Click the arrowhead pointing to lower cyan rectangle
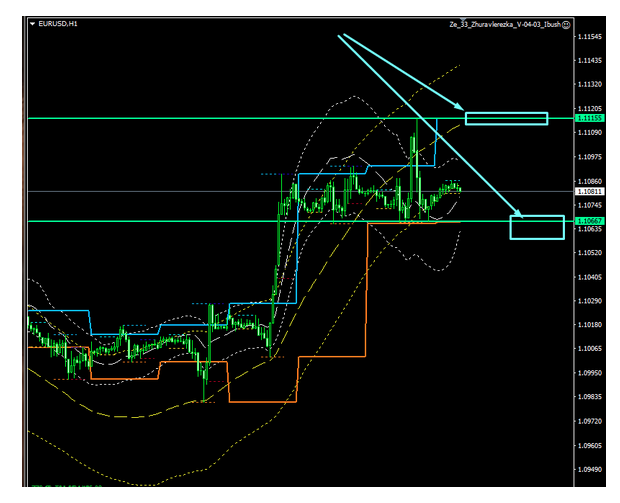 (517, 212)
